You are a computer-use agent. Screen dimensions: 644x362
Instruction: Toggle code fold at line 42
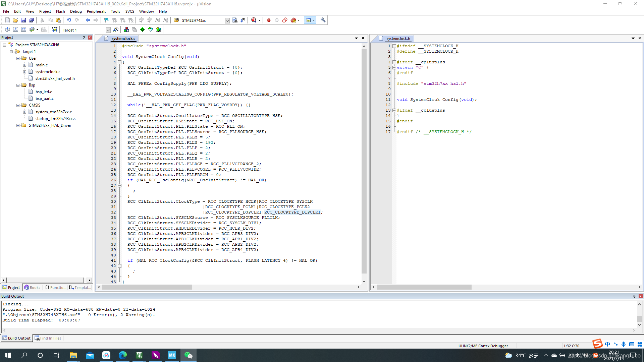click(x=119, y=266)
